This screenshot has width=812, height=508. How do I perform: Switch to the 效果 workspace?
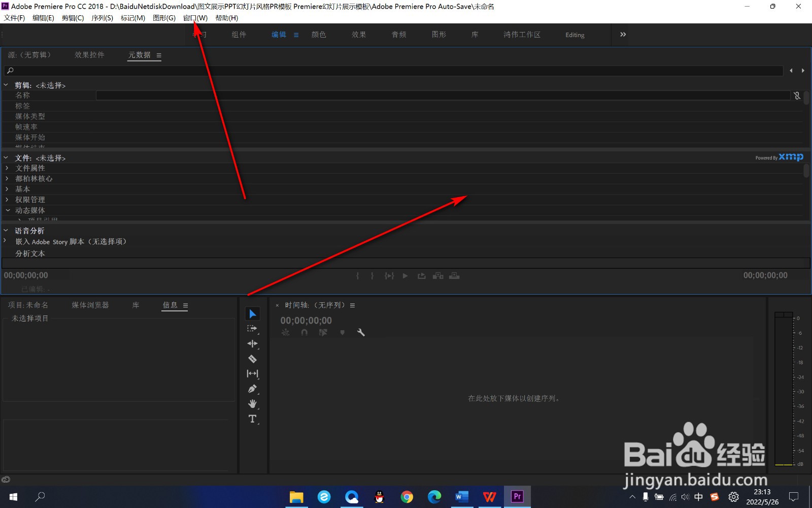[359, 35]
